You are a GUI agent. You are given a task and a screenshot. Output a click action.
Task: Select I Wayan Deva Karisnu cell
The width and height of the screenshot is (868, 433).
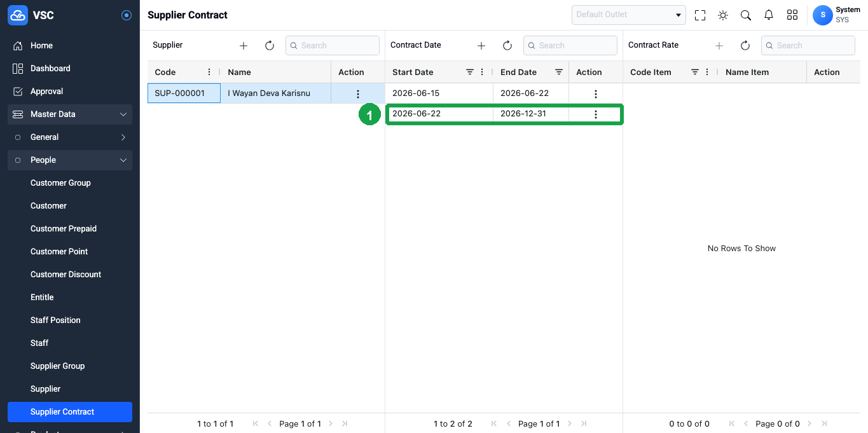[276, 93]
